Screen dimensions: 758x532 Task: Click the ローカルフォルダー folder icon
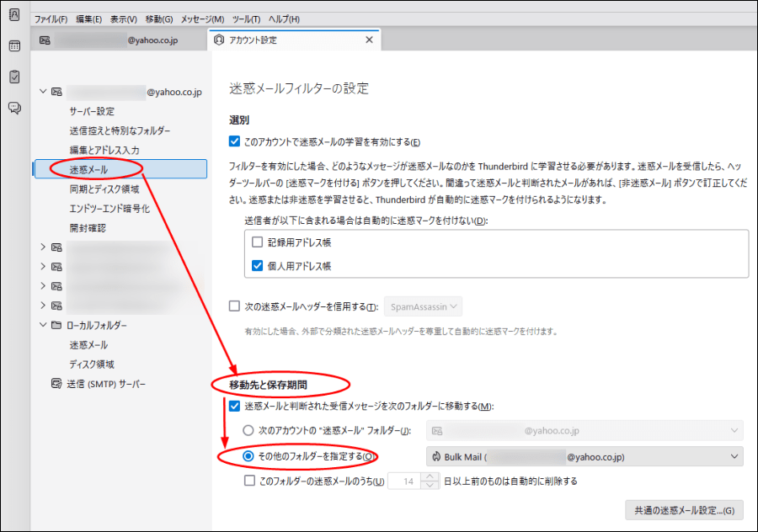(56, 325)
